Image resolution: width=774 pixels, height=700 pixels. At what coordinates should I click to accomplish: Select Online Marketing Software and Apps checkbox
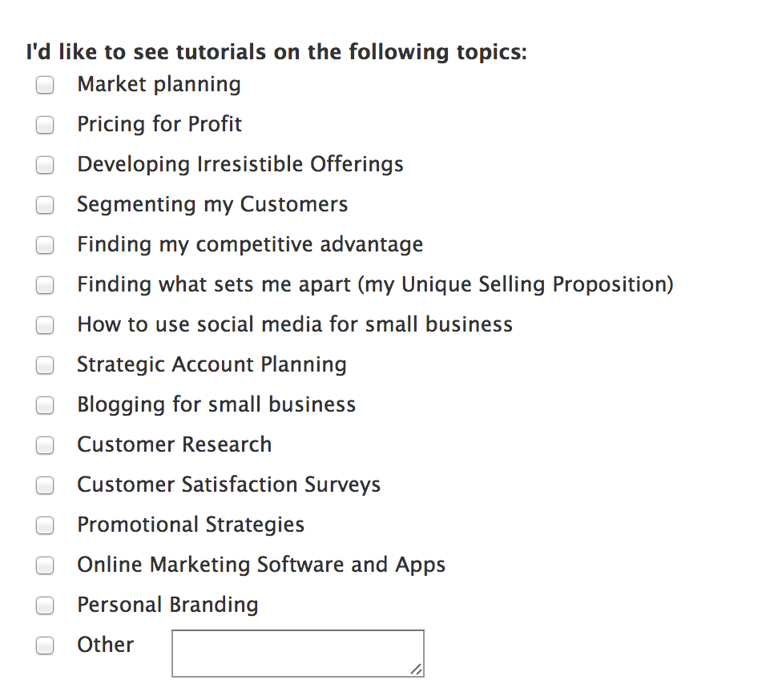45,565
